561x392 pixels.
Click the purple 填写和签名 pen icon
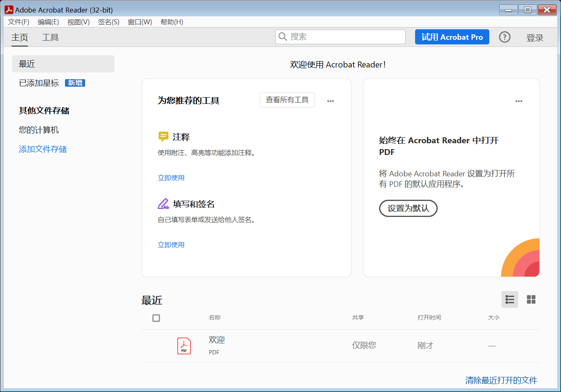tap(163, 204)
